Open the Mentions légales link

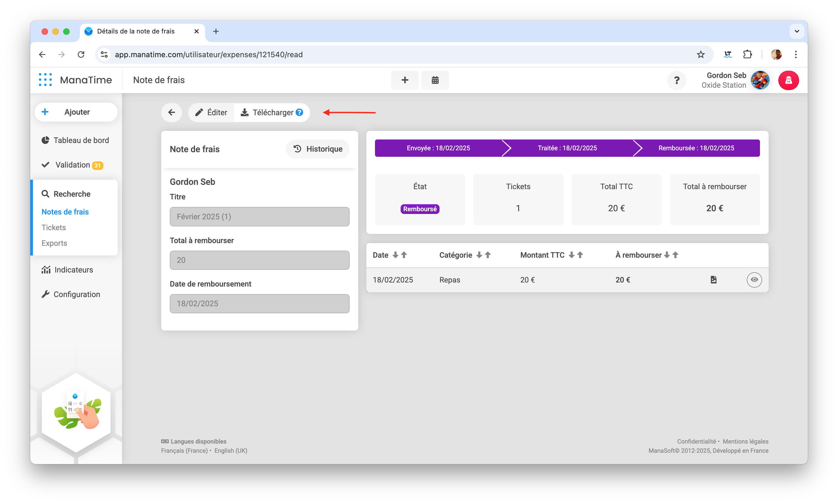[745, 441]
